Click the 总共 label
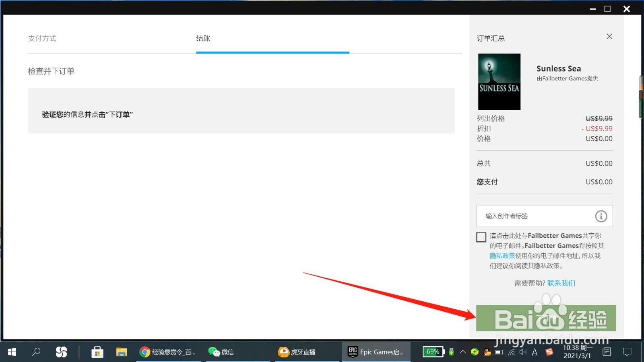 coord(483,163)
